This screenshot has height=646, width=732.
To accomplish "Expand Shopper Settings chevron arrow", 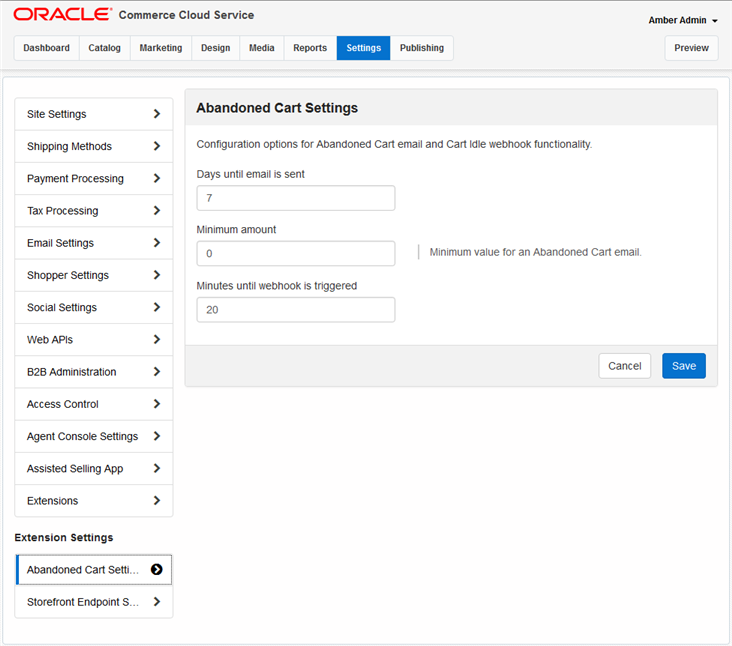I will tap(157, 275).
